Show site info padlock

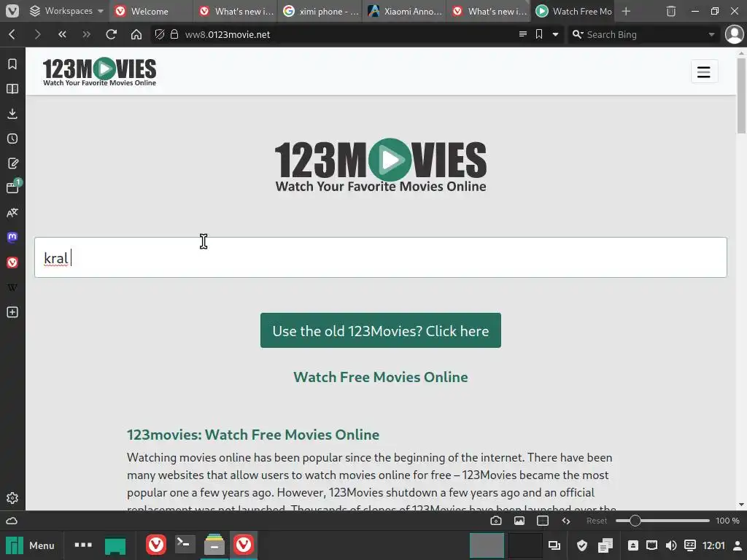pos(174,34)
